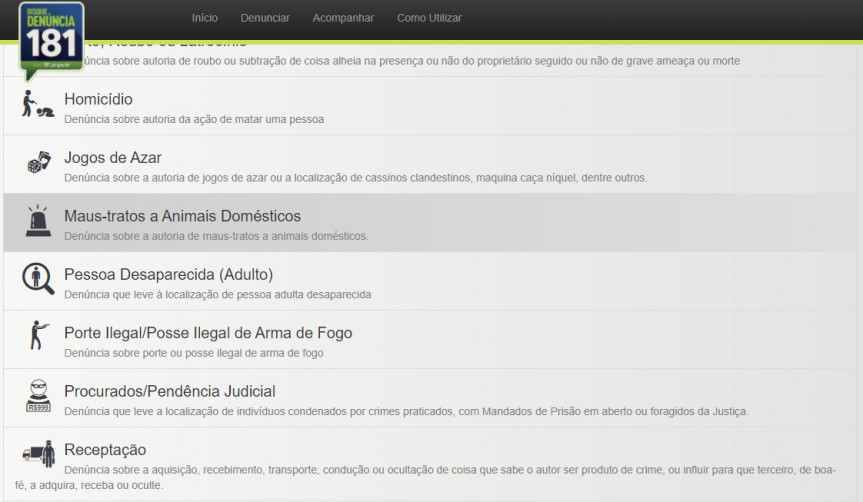The width and height of the screenshot is (863, 502).
Task: Select the Homicídio heading
Action: pos(98,99)
